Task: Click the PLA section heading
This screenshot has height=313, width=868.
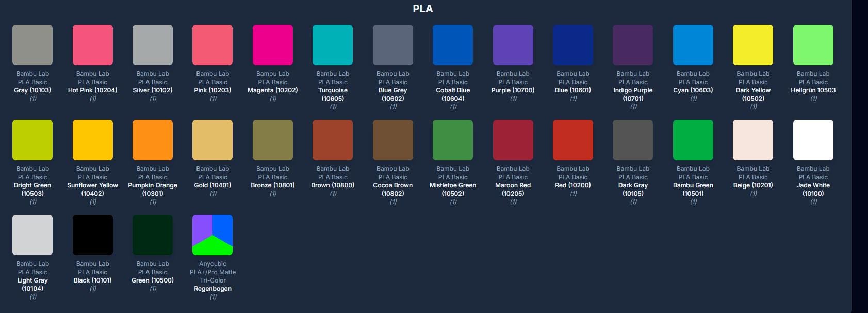Action: [423, 9]
